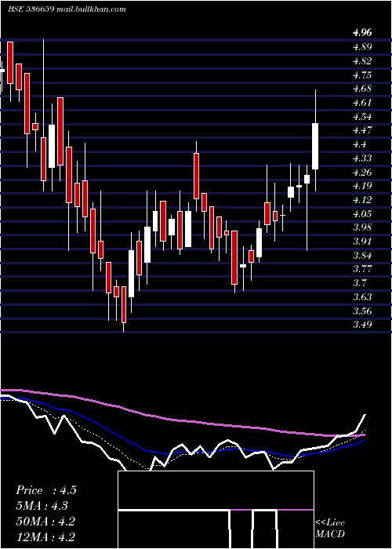The width and height of the screenshot is (392, 549).
Task: Click the 3.63 price axis label
Action: (362, 297)
